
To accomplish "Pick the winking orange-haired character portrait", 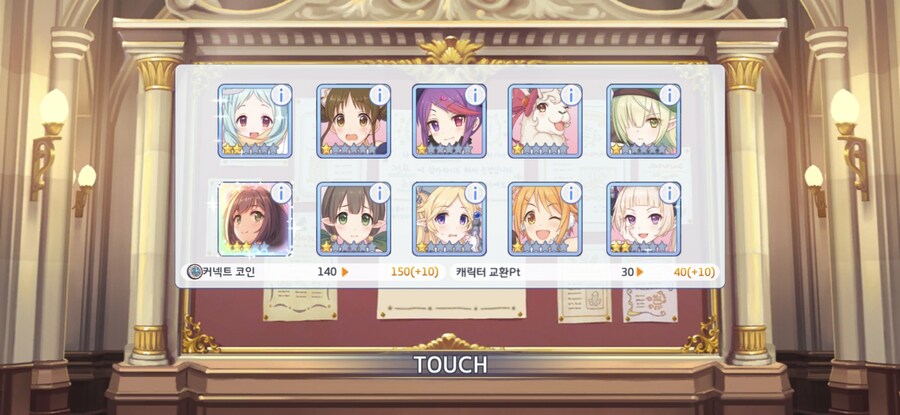I will [x=545, y=219].
